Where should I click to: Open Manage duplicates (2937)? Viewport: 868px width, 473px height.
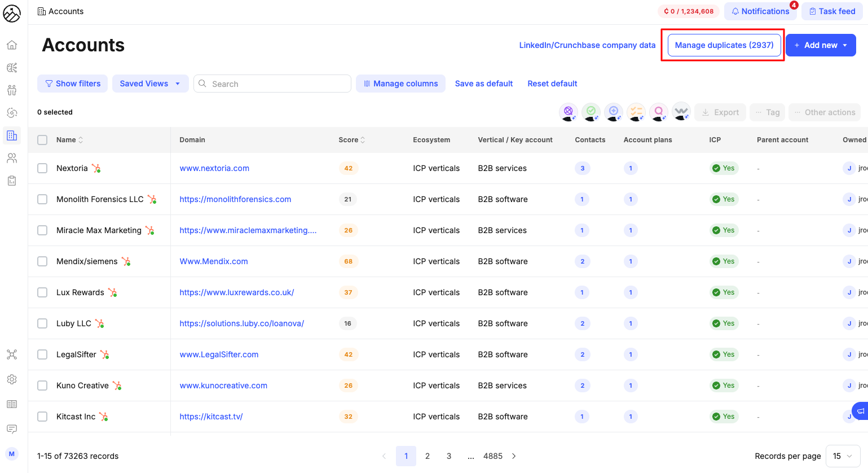click(x=724, y=45)
